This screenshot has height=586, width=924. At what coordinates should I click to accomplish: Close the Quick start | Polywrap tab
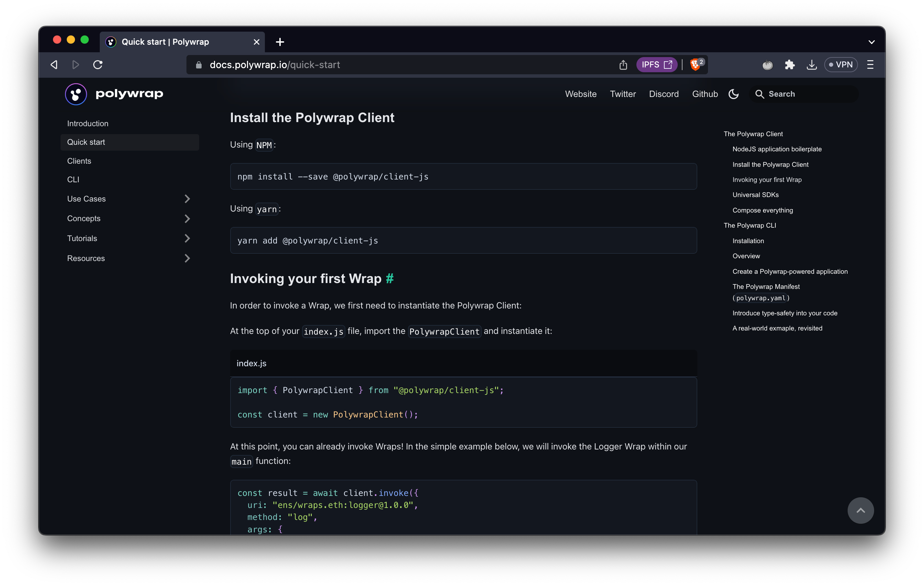(x=257, y=42)
